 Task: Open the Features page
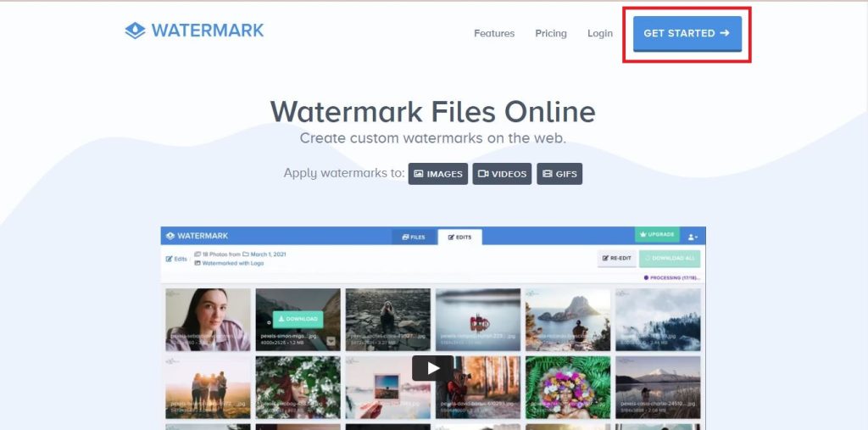point(494,33)
